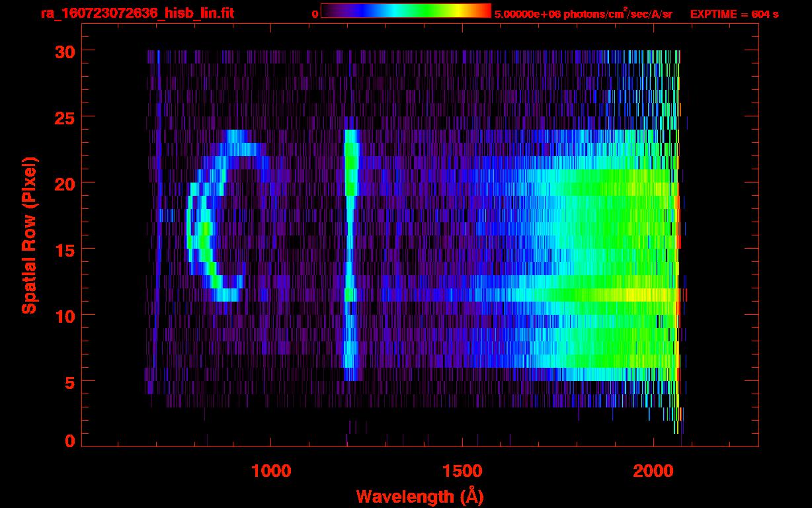The image size is (812, 508).
Task: Click the 1000 wavelength tick label
Action: click(271, 471)
